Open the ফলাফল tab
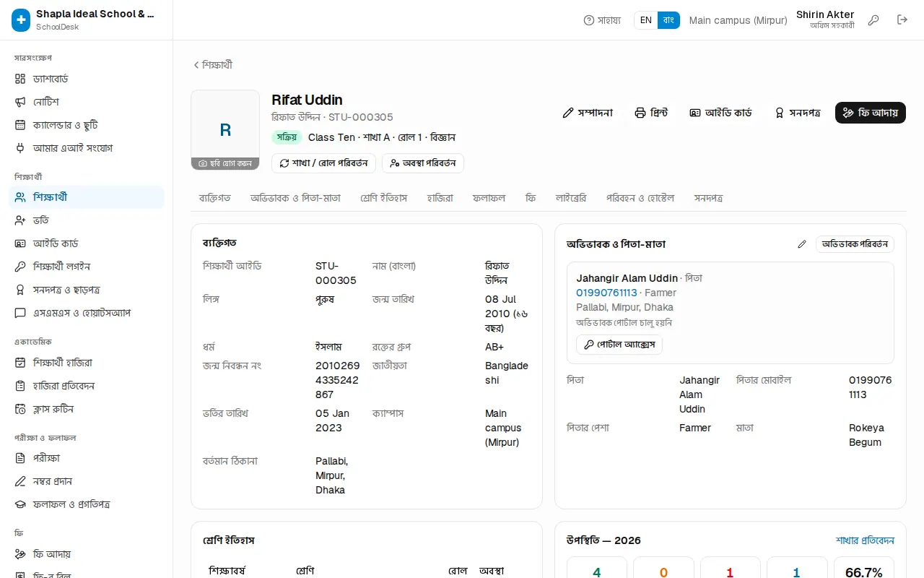 [x=489, y=198]
